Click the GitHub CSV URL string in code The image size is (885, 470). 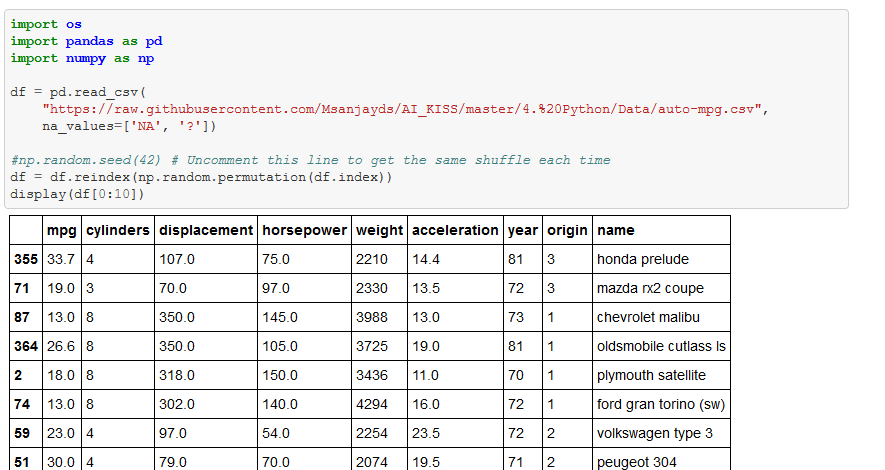[x=402, y=109]
